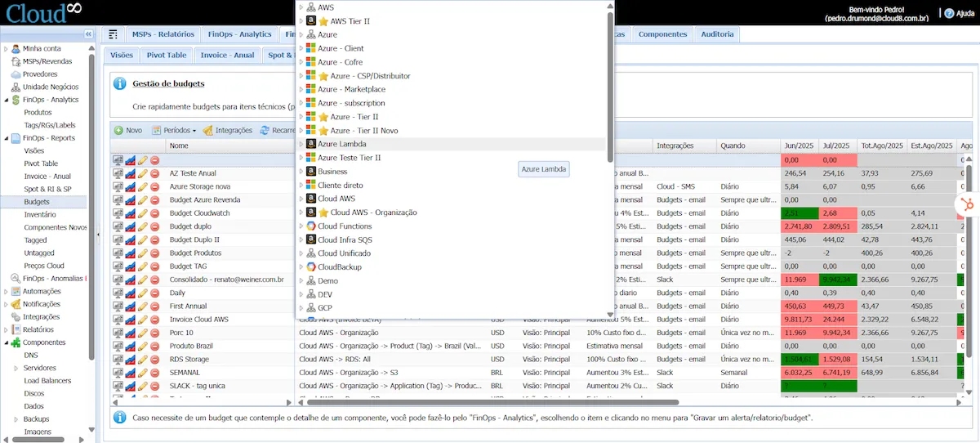Click the chart icon on RDS Storage row
The width and height of the screenshot is (980, 443).
[x=131, y=359]
